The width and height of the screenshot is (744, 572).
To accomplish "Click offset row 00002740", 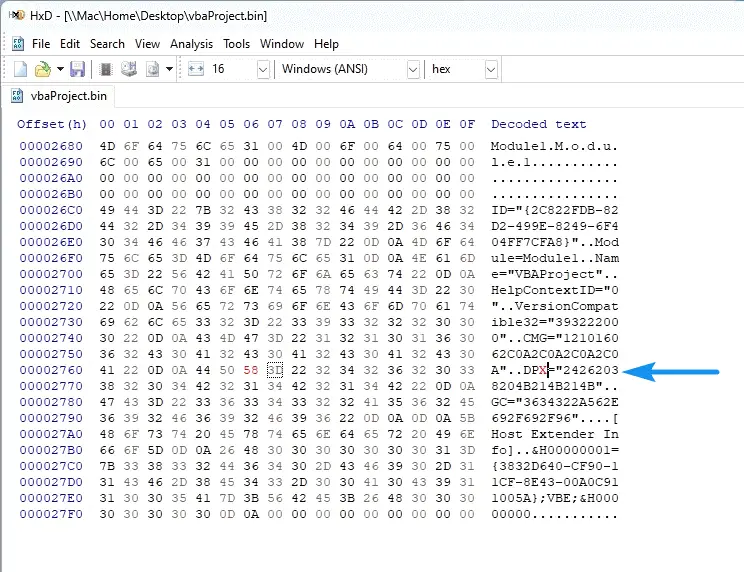I will (51, 338).
